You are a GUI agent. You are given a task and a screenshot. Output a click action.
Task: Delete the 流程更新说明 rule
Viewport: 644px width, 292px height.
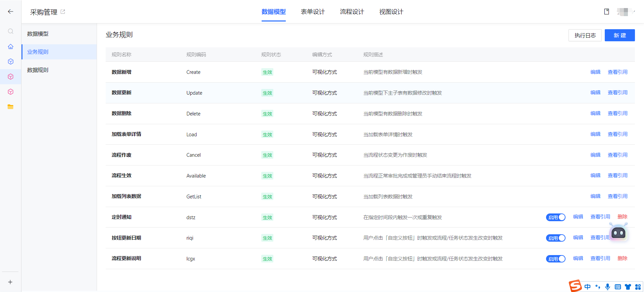(x=622, y=258)
